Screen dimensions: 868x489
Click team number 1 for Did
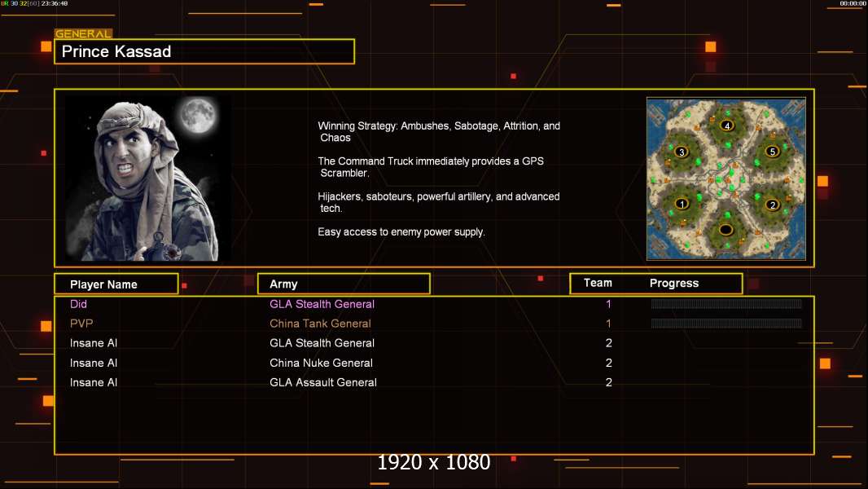tap(608, 304)
